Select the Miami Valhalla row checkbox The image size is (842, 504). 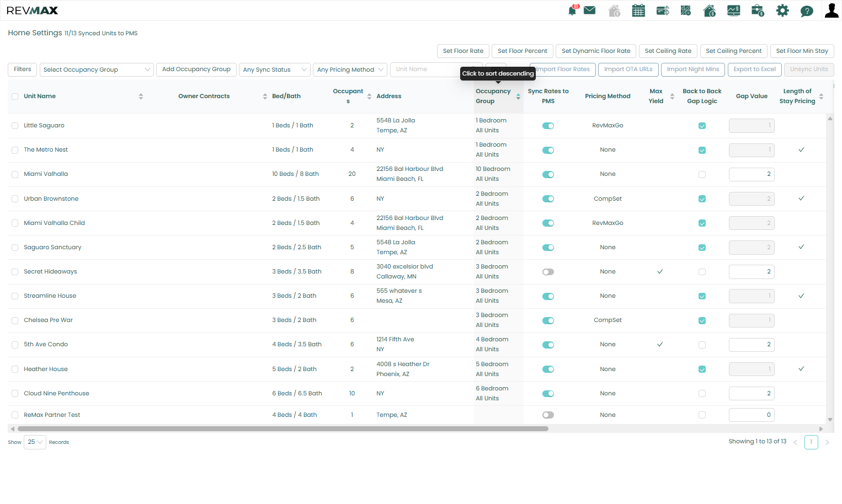(x=15, y=174)
